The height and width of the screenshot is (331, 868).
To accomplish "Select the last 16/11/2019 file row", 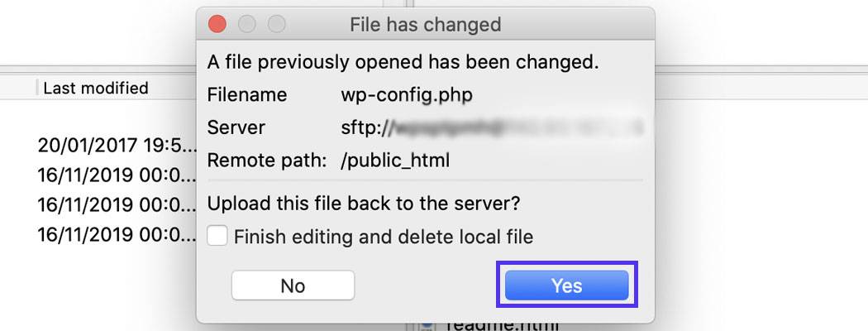I will tap(106, 234).
